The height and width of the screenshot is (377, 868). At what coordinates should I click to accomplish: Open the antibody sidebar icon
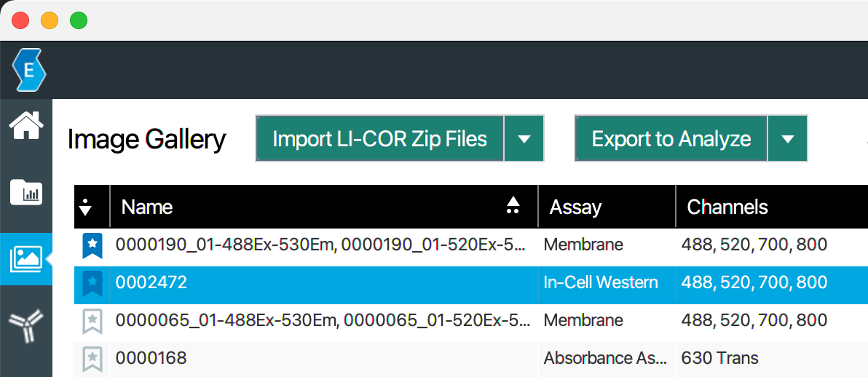click(26, 324)
